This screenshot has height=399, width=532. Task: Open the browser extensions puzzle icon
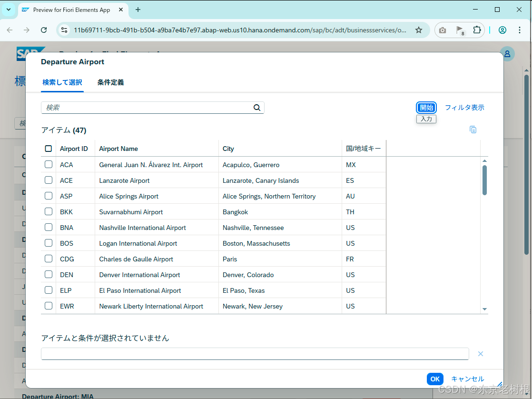pyautogui.click(x=477, y=30)
